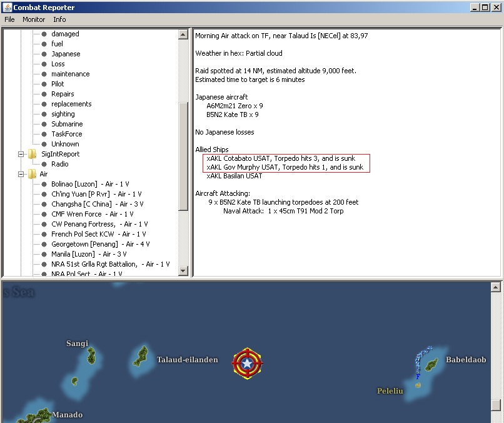The height and width of the screenshot is (423, 504).
Task: Select the bullet icon beside maintenance
Action: click(x=44, y=74)
